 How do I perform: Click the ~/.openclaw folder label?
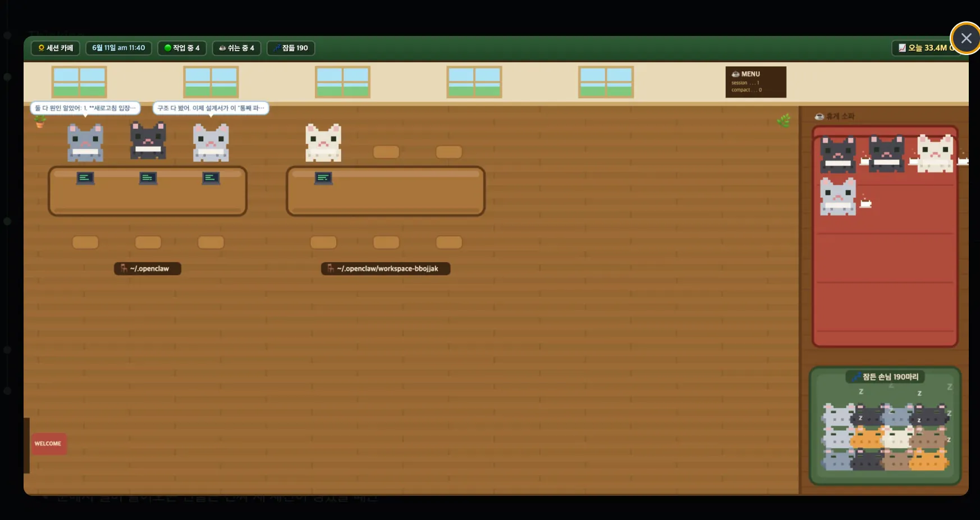[148, 268]
